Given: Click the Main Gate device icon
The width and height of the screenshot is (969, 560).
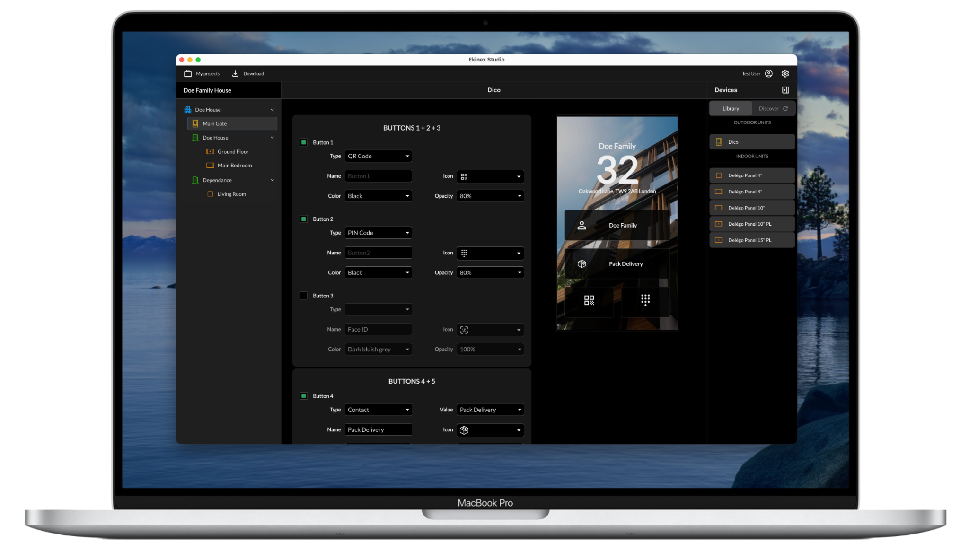Looking at the screenshot, I should tap(195, 123).
